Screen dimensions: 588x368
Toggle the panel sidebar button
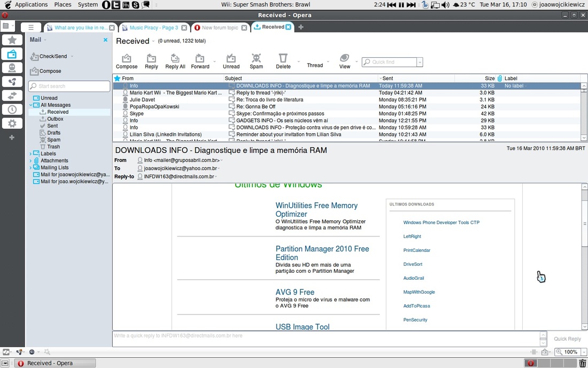[31, 27]
